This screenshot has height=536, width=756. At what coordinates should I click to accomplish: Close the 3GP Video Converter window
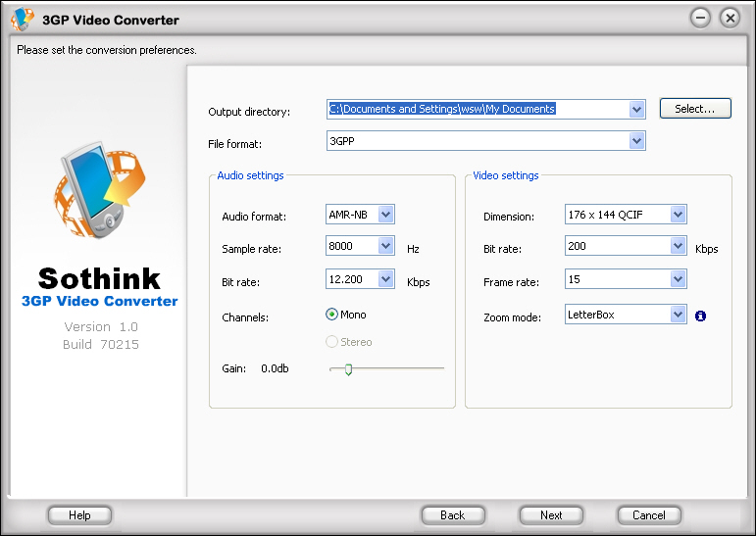pyautogui.click(x=730, y=19)
